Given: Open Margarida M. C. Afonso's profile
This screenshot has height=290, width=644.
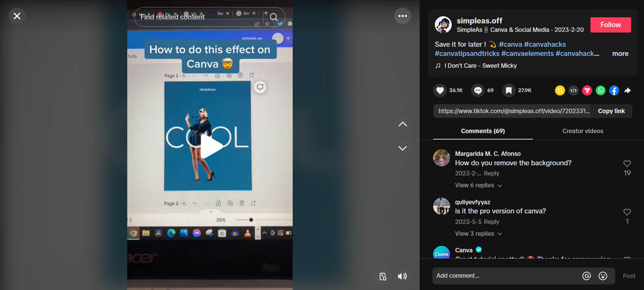Looking at the screenshot, I should pyautogui.click(x=487, y=154).
